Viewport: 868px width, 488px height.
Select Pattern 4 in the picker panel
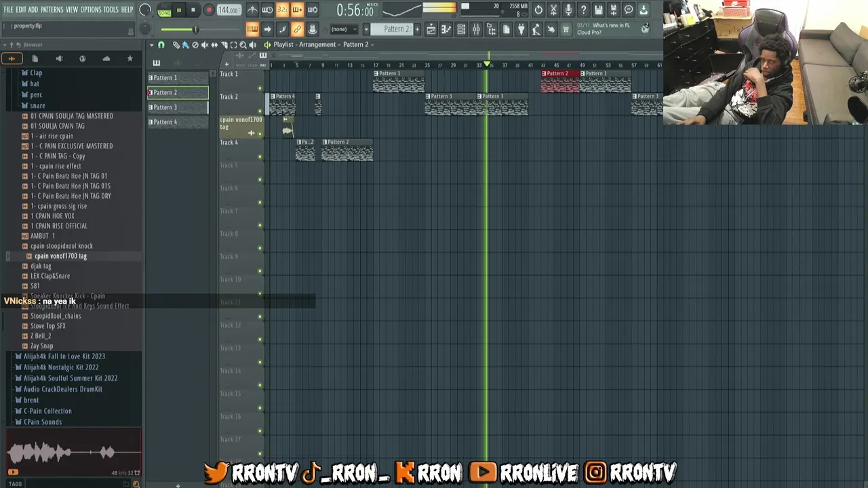[178, 122]
